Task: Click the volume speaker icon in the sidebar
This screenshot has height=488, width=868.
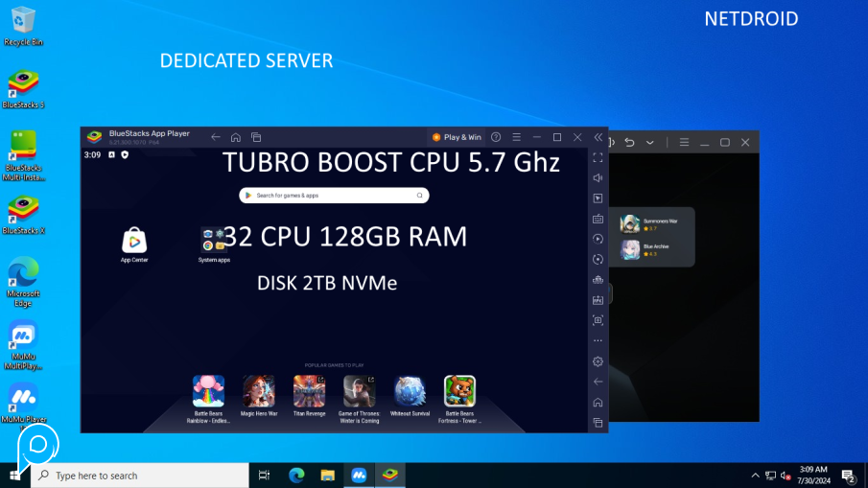Action: point(598,178)
